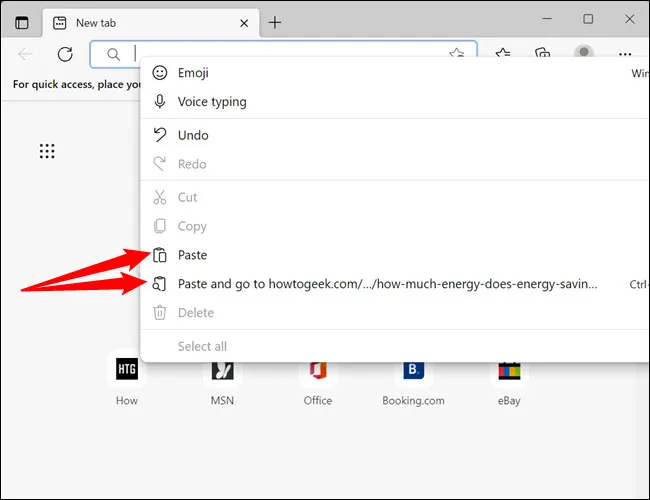The width and height of the screenshot is (650, 500).
Task: Open Settings and more ellipsis menu
Action: pyautogui.click(x=625, y=55)
